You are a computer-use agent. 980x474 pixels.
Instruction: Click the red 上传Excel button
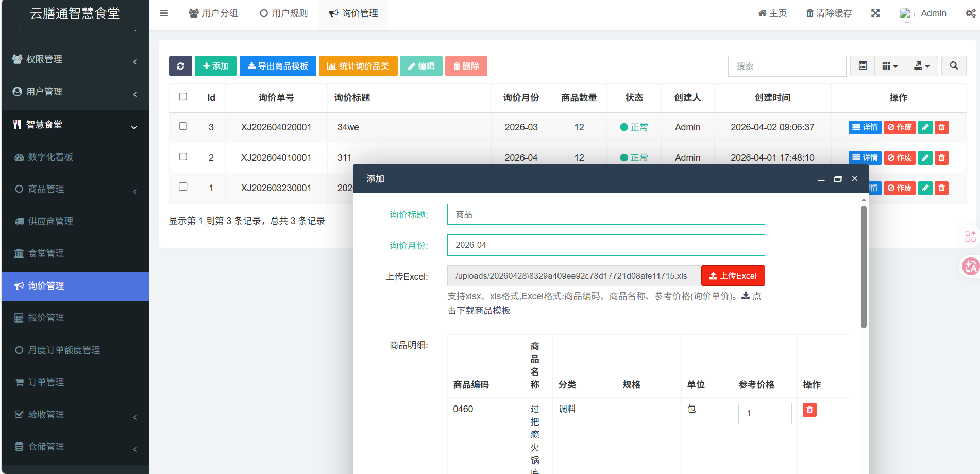[733, 276]
